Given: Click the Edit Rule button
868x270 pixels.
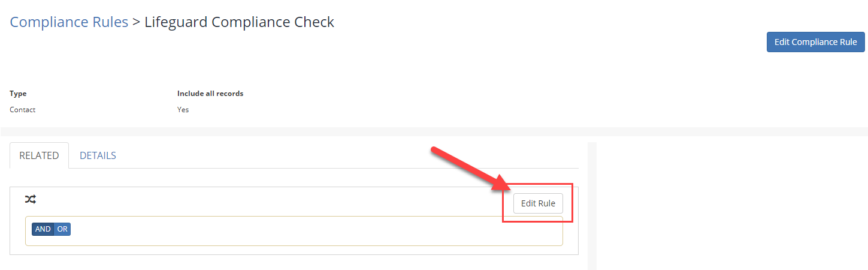Looking at the screenshot, I should click(538, 203).
